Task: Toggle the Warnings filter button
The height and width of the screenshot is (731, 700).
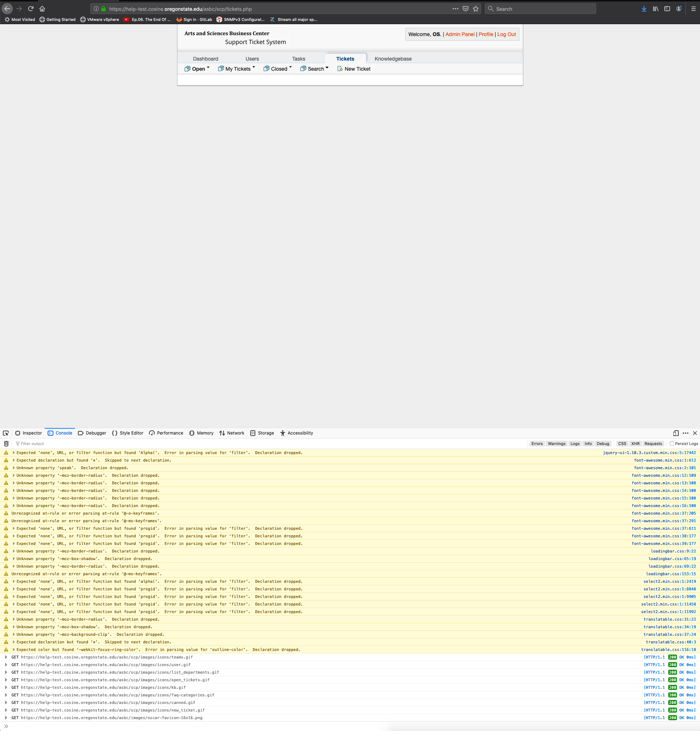Action: 556,444
